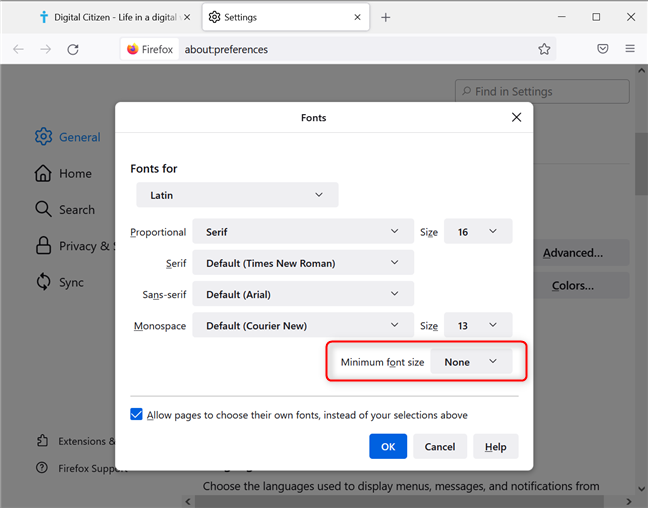
Task: Click the Search magnifier icon in sidebar
Action: (43, 209)
